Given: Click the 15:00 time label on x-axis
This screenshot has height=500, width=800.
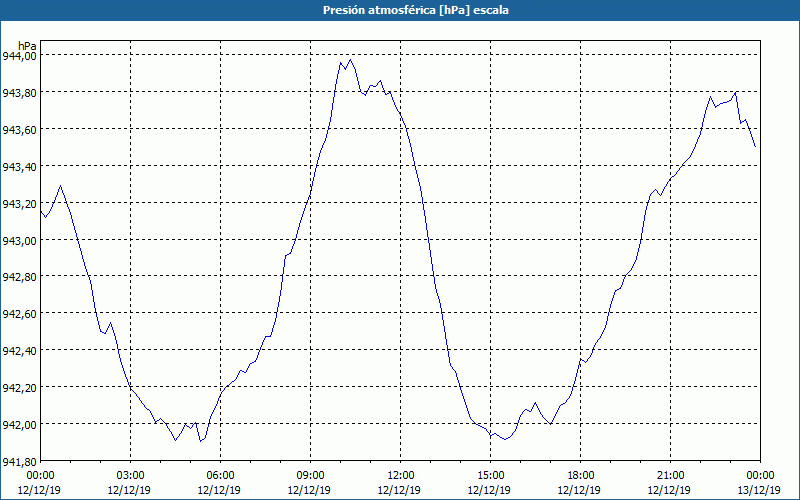Looking at the screenshot, I should pyautogui.click(x=490, y=476).
